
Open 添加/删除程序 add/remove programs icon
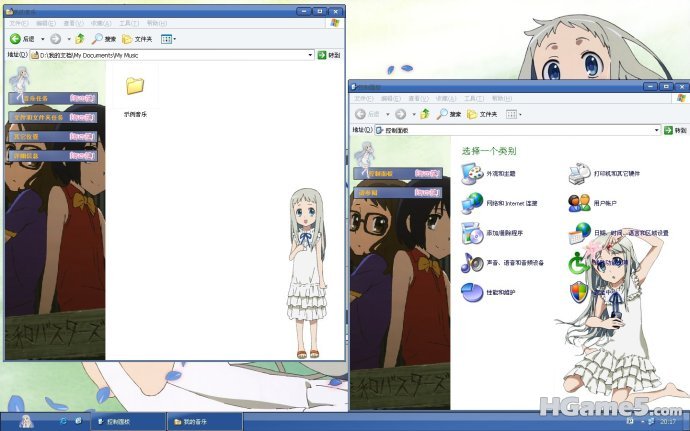[x=472, y=233]
